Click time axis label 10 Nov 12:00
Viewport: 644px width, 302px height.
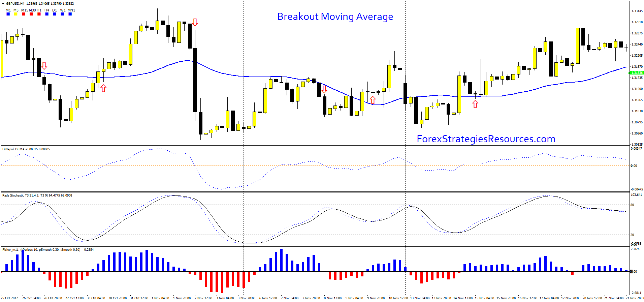[x=398, y=298]
